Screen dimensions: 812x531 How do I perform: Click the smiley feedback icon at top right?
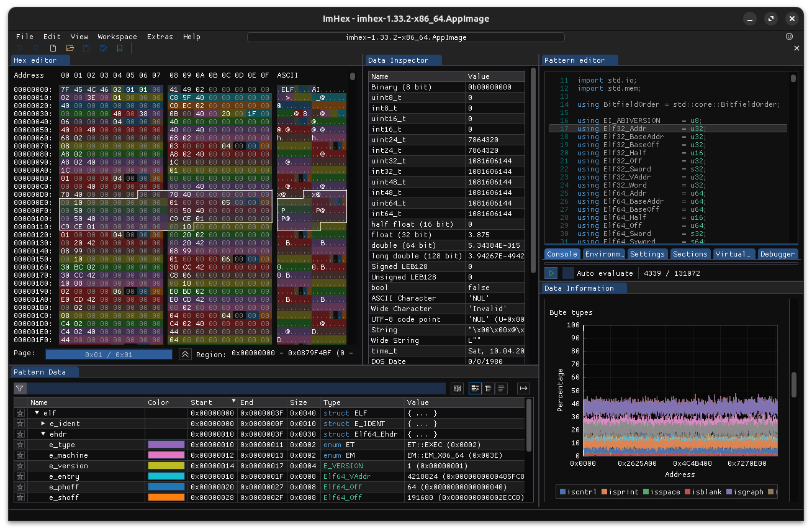pyautogui.click(x=790, y=37)
